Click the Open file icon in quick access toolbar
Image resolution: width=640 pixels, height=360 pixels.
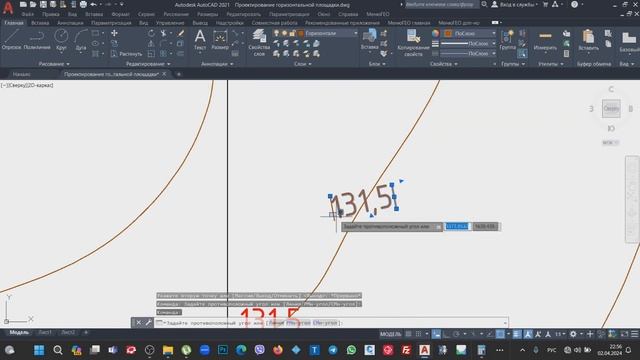(x=33, y=4)
